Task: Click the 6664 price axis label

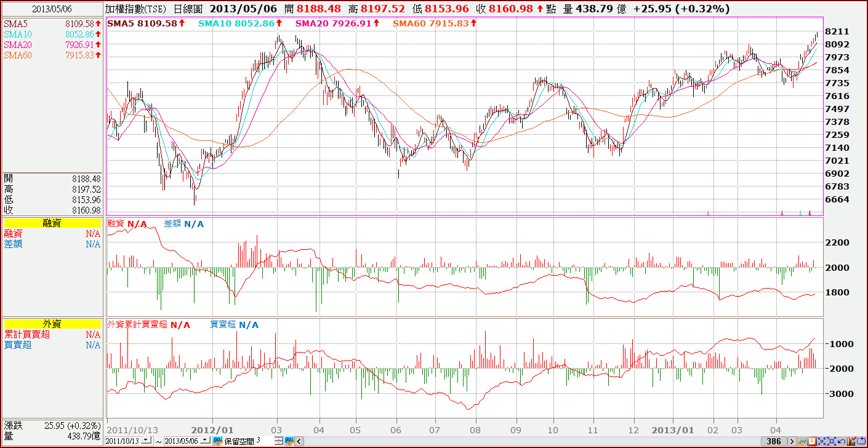Action: 838,199
